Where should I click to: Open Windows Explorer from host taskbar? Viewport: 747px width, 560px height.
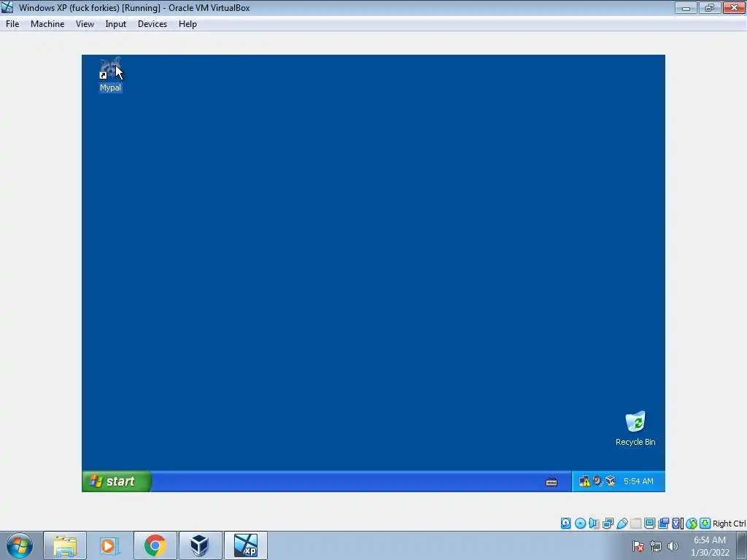(65, 545)
